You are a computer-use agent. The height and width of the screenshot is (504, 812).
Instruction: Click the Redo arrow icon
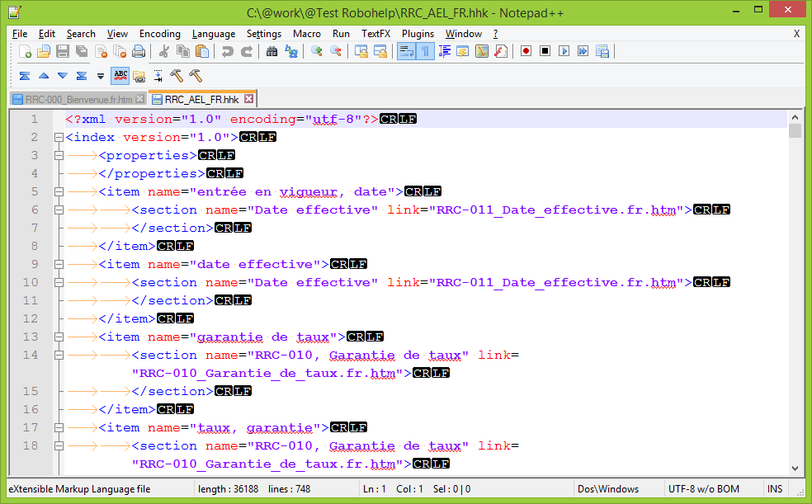pyautogui.click(x=247, y=51)
